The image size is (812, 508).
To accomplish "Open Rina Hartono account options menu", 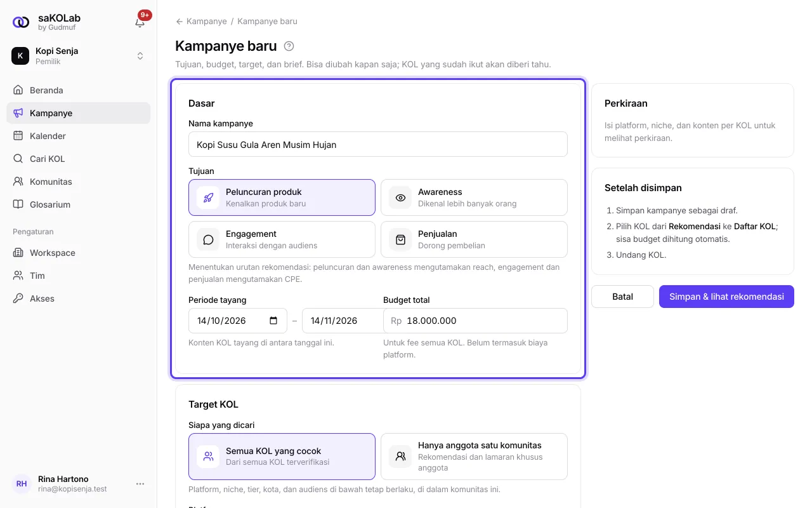I will point(140,484).
